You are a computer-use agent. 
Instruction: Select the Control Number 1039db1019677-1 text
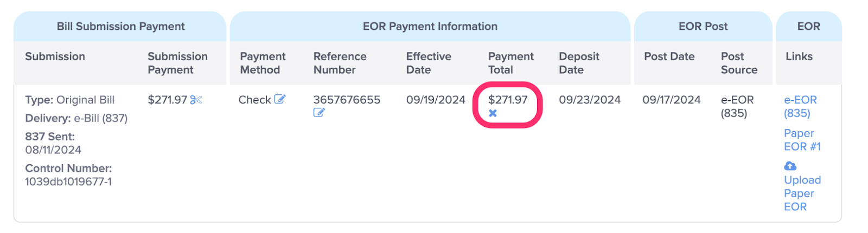68,182
